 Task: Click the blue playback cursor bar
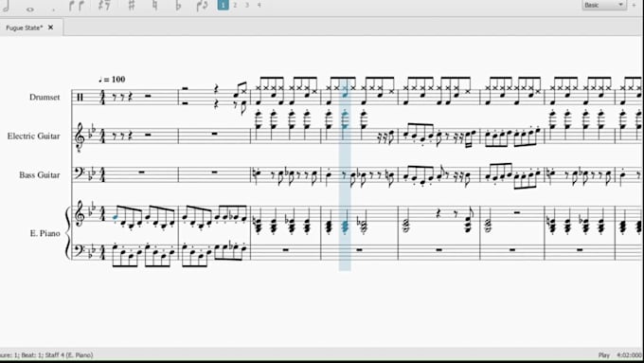point(345,174)
